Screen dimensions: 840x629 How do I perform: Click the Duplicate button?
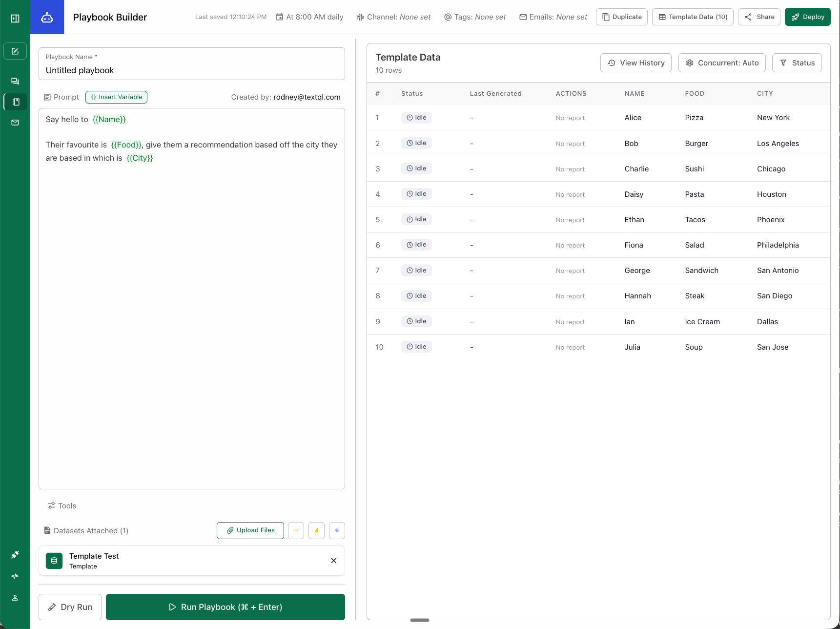[x=622, y=17]
